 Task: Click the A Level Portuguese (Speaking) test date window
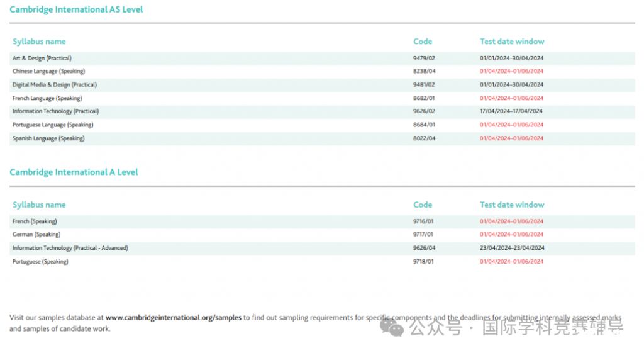[x=511, y=261]
